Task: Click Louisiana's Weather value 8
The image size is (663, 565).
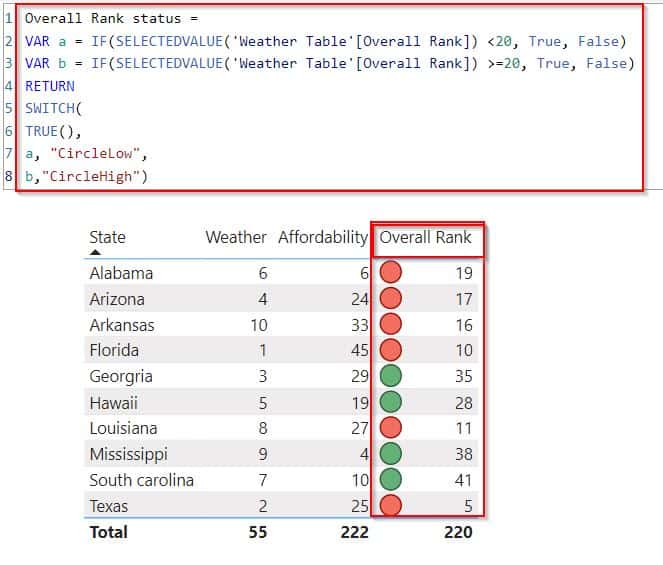Action: (x=263, y=428)
